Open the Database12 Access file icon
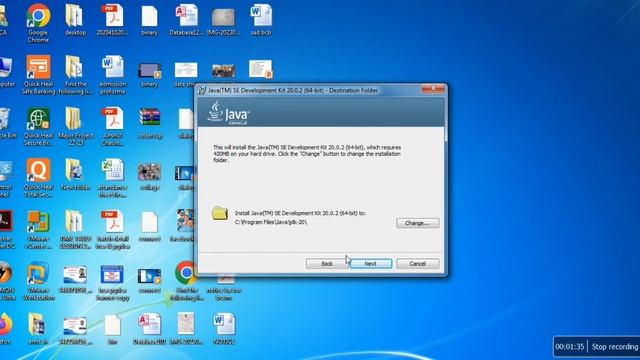This screenshot has width=640, height=360. 187,20
